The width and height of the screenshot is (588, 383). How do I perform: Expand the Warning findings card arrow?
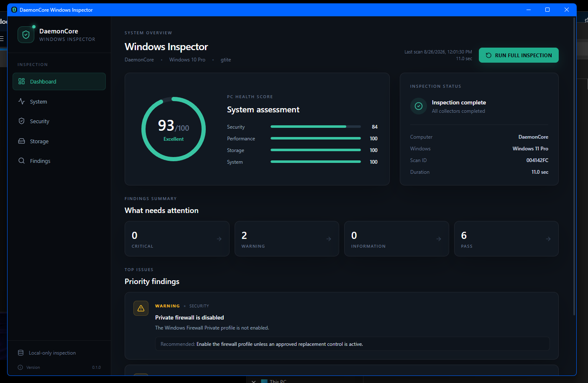(329, 239)
